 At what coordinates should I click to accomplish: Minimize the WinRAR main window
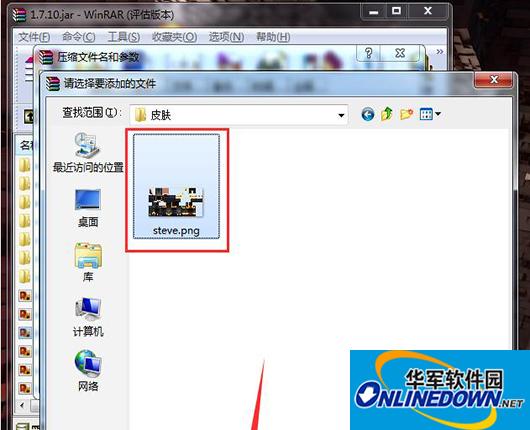[x=374, y=12]
